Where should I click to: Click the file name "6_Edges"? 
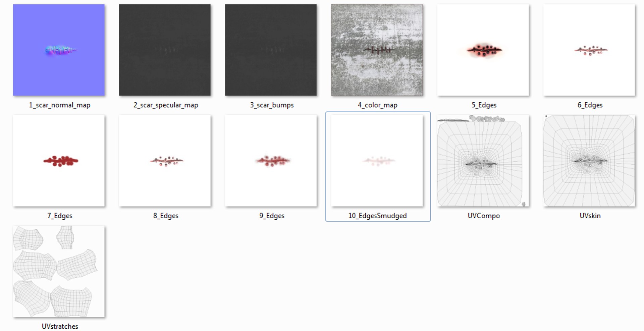590,105
